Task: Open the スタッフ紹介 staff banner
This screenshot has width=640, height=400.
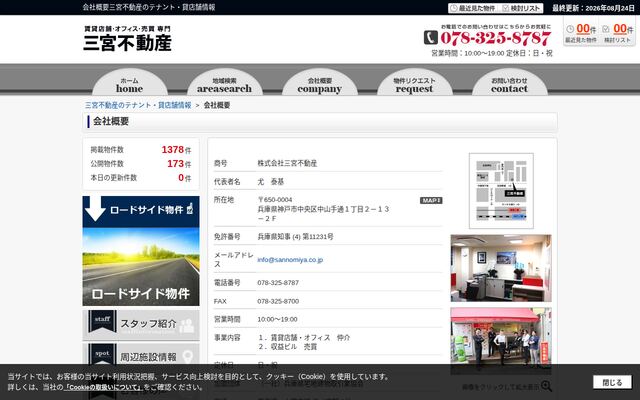Action: click(141, 325)
